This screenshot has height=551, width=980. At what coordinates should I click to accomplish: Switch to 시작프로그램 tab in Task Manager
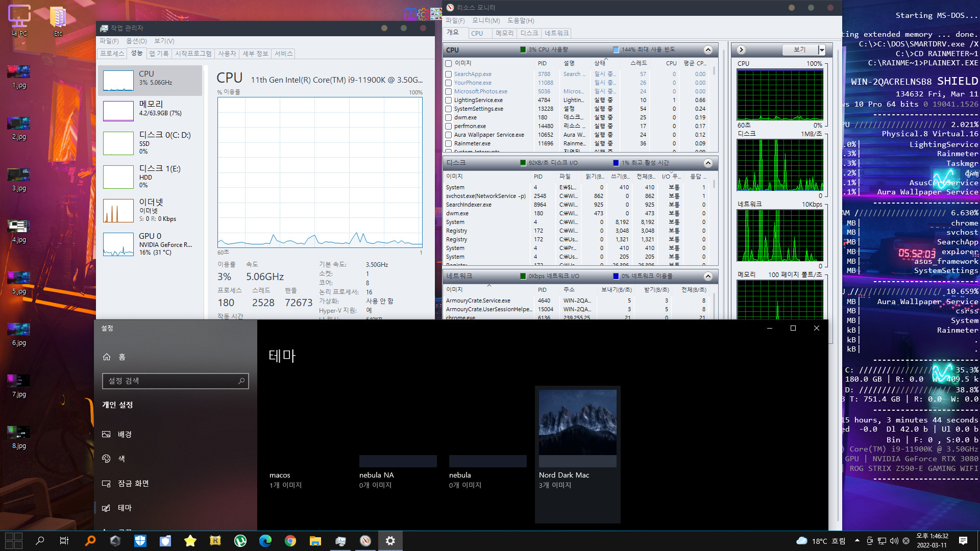[x=193, y=54]
